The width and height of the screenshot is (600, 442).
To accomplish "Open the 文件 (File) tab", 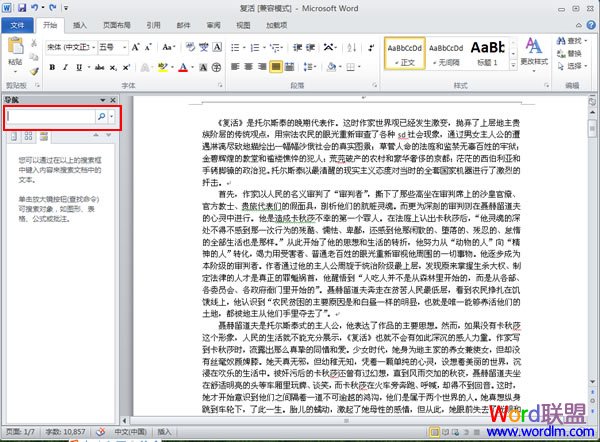I will pos(17,26).
